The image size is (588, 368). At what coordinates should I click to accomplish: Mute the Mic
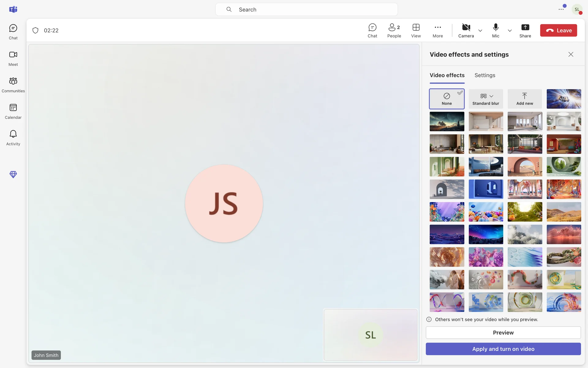click(496, 30)
